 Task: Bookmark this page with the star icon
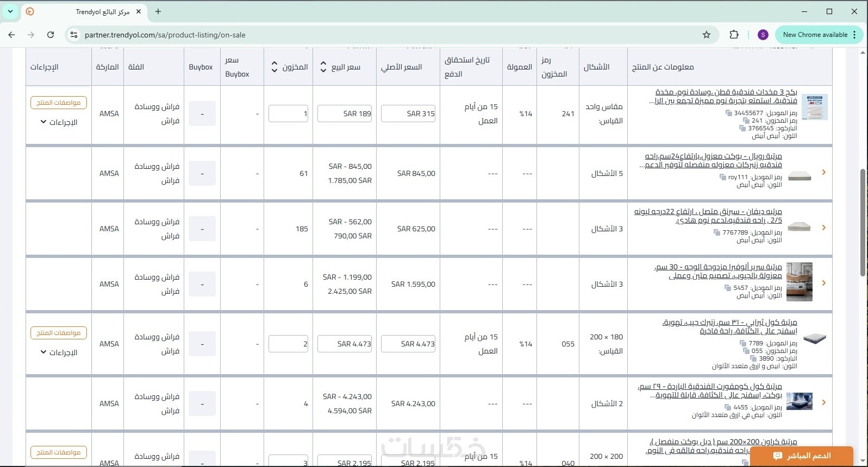point(707,35)
